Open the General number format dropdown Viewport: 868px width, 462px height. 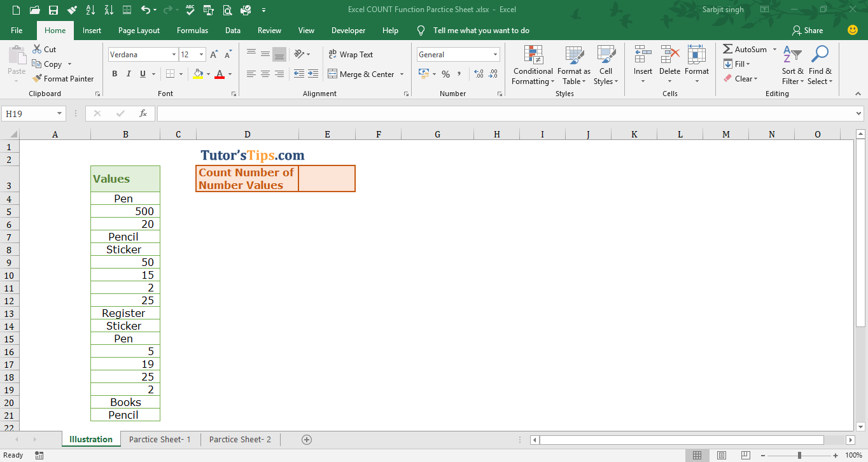495,55
